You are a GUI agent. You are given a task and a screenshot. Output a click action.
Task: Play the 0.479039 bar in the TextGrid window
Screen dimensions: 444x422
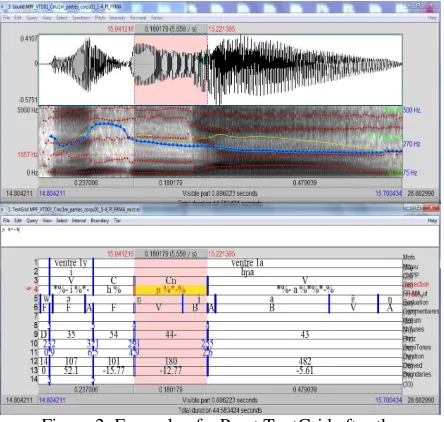(305, 389)
